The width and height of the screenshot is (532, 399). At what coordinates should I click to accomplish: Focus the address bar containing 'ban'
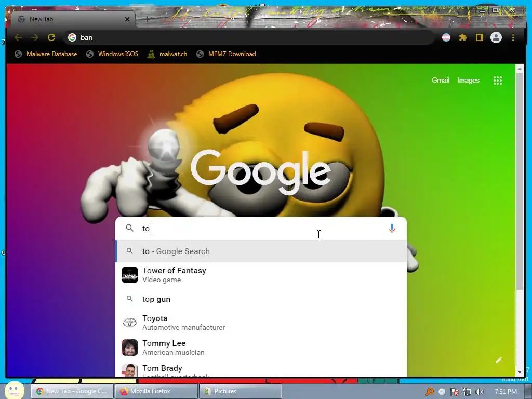249,37
